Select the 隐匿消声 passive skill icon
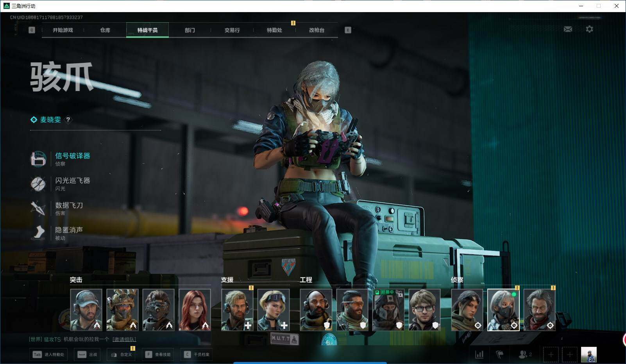626x364 pixels. pyautogui.click(x=38, y=233)
